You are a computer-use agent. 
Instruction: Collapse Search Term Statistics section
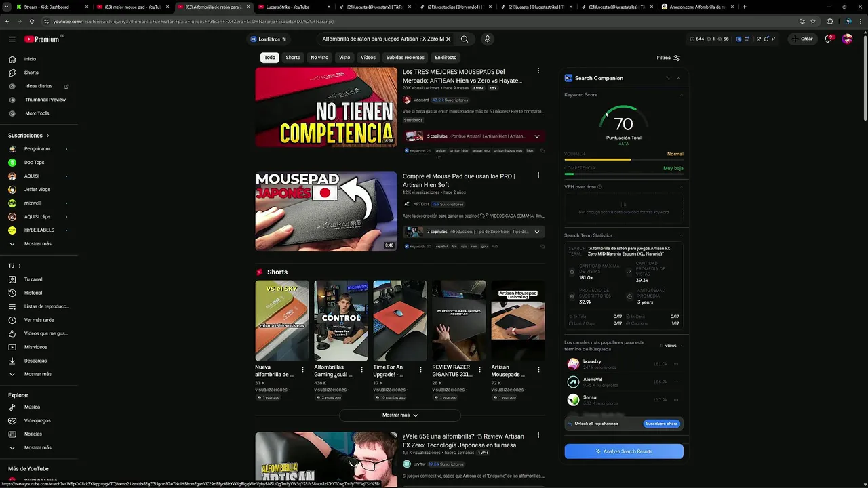[682, 235]
